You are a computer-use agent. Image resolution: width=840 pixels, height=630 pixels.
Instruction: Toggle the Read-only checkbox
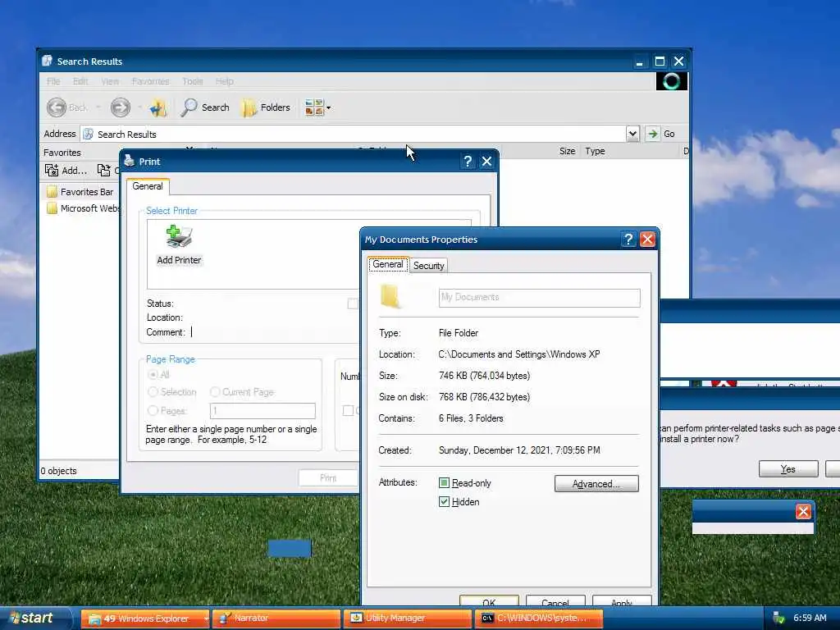point(444,483)
